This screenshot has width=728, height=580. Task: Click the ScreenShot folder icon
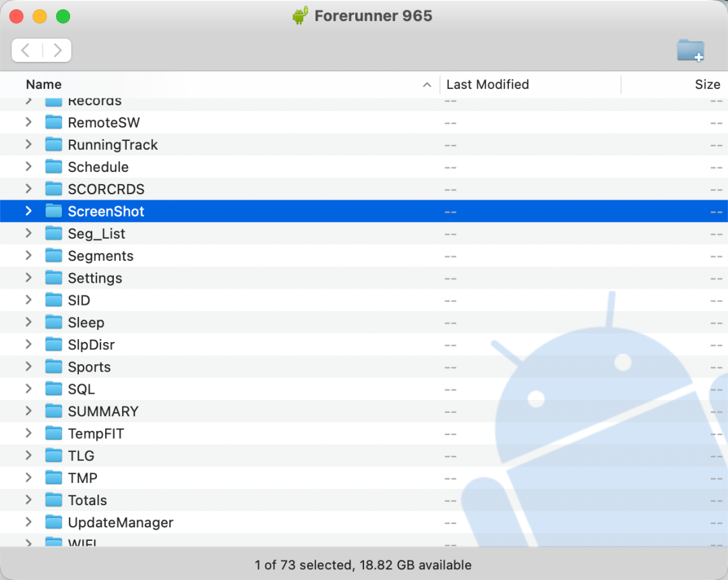(54, 211)
